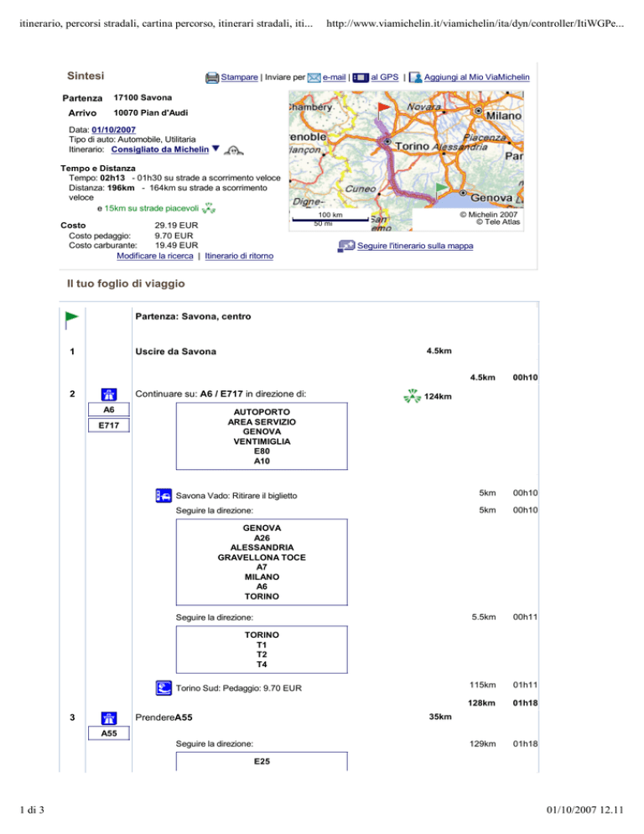Click the toll ticket icon at Savona Vado

tap(164, 496)
